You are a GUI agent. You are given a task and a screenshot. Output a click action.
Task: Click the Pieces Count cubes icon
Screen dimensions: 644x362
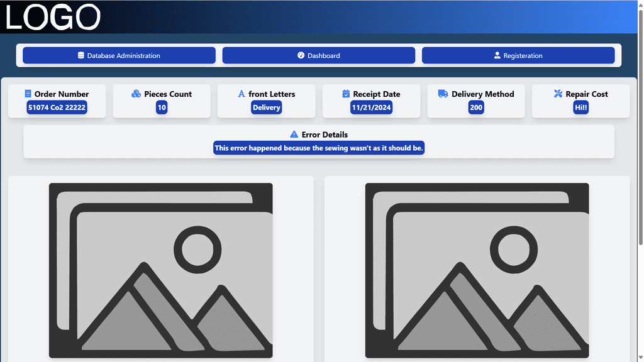click(136, 94)
